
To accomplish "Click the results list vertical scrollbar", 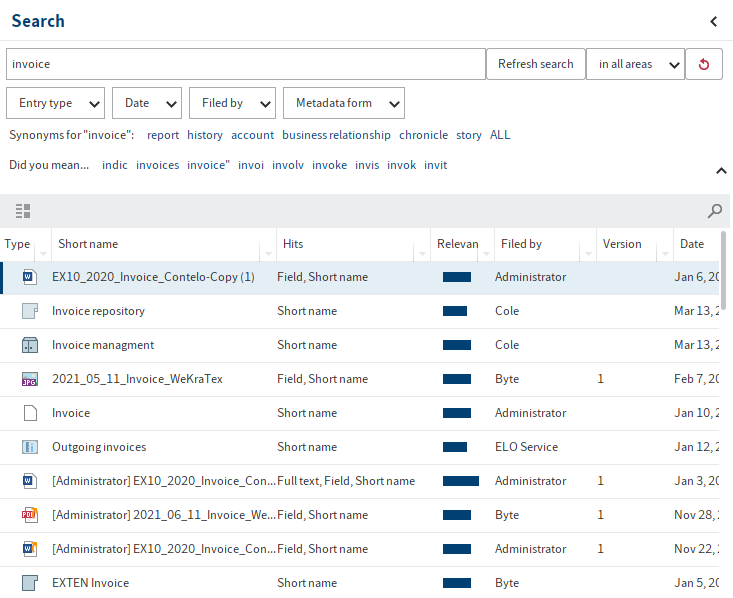I will (724, 270).
